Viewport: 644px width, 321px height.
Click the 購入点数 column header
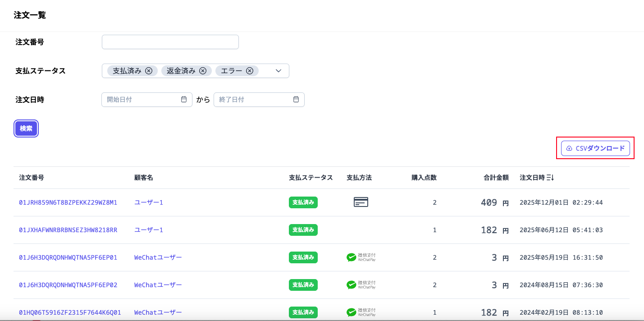[x=424, y=178]
